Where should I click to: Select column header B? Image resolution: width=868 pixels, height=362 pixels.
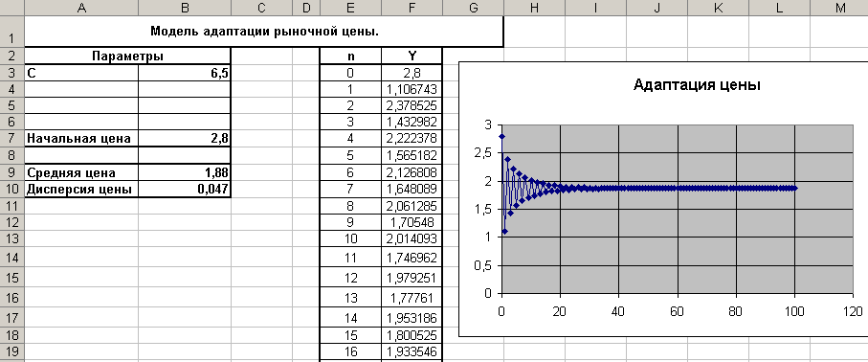(x=185, y=8)
